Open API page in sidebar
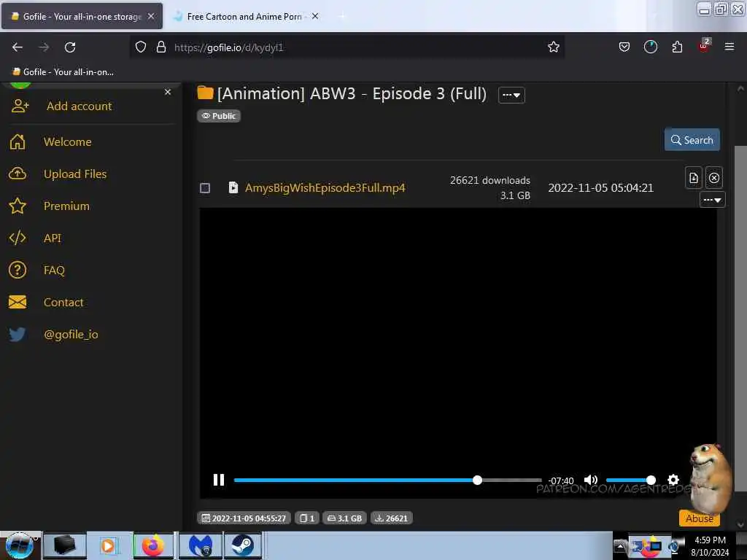Image resolution: width=747 pixels, height=560 pixels. [x=52, y=238]
